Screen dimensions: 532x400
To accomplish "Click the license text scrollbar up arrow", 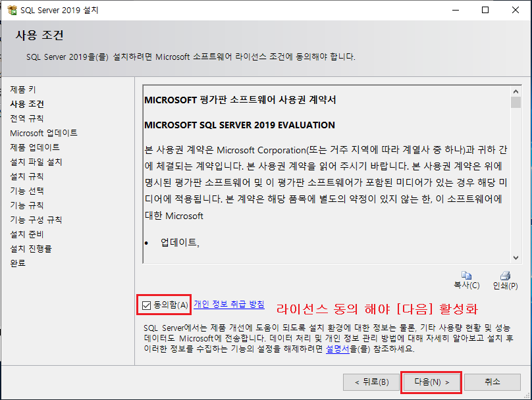I will (x=516, y=91).
